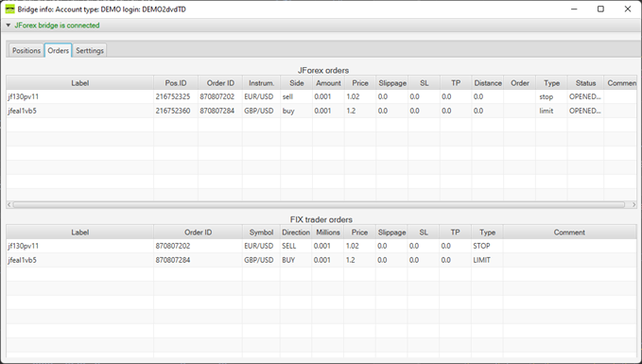Click EUR/USD instrument in JForex orders
This screenshot has height=364, width=642.
[259, 96]
